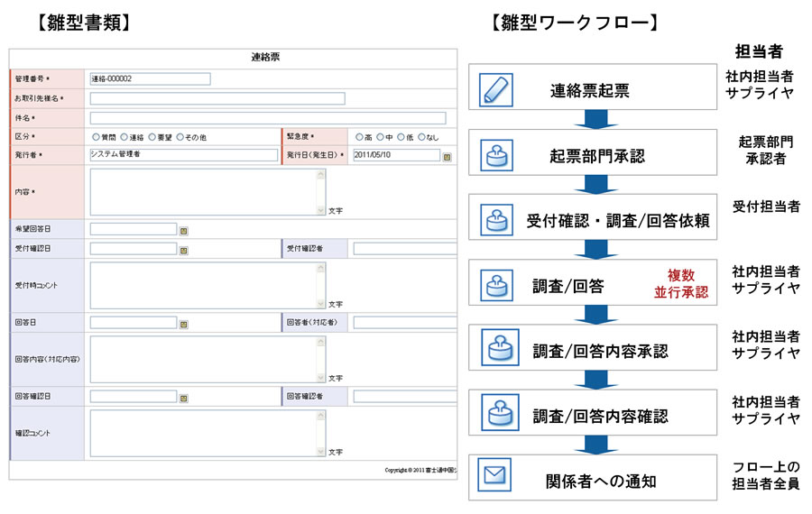Focus the 管理番号 field showing 連絡-000002
The image size is (812, 514).
[x=149, y=79]
